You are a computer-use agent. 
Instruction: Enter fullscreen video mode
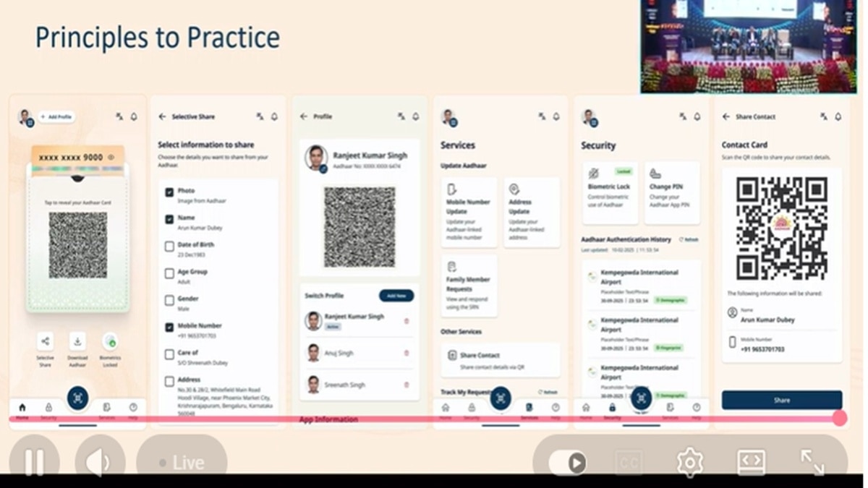point(812,462)
